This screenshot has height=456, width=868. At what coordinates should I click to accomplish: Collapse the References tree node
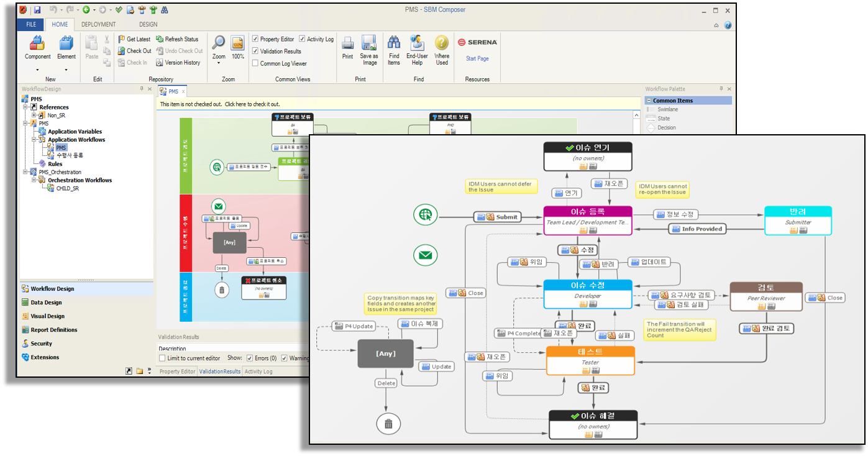click(x=26, y=107)
